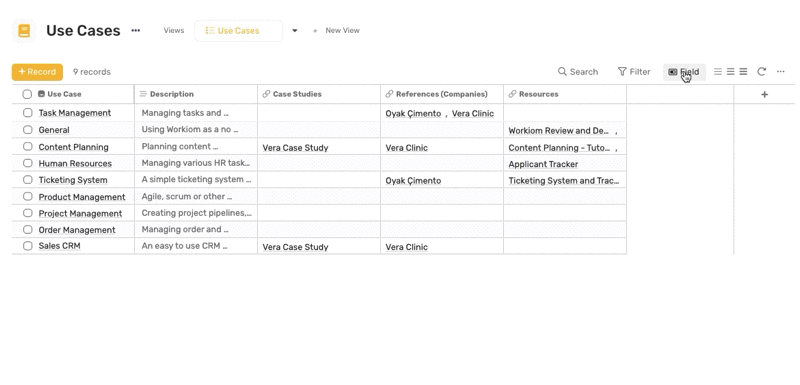Screen dimensions: 800x385
Task: Open the Search tool
Action: (578, 72)
